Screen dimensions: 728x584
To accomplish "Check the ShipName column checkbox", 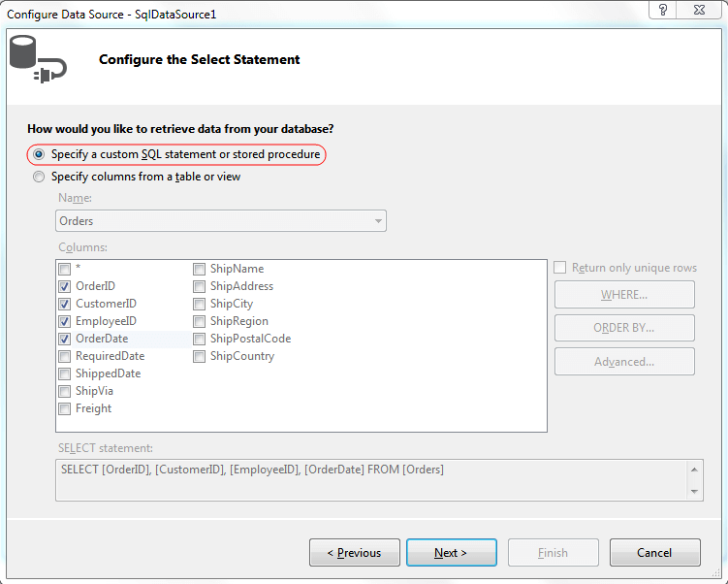I will [x=199, y=269].
